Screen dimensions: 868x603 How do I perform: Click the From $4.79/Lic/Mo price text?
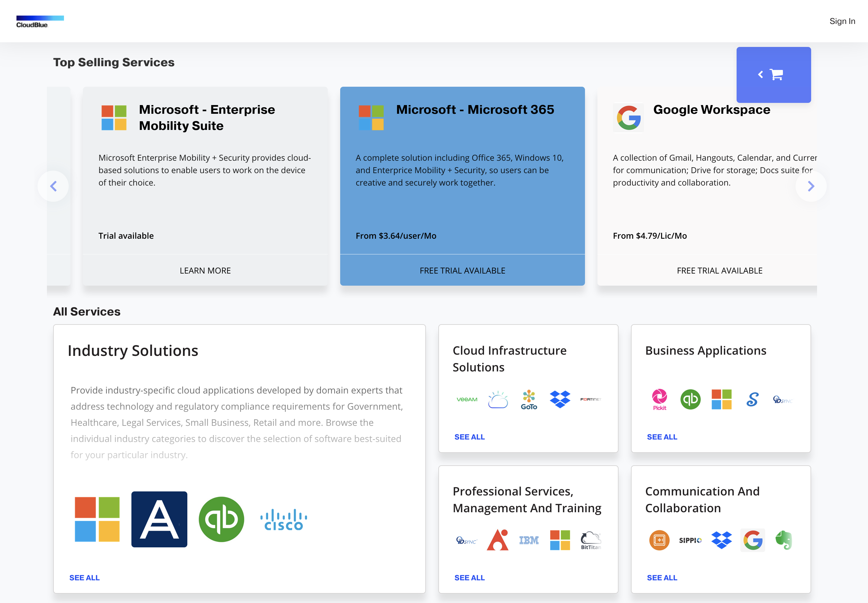(649, 236)
